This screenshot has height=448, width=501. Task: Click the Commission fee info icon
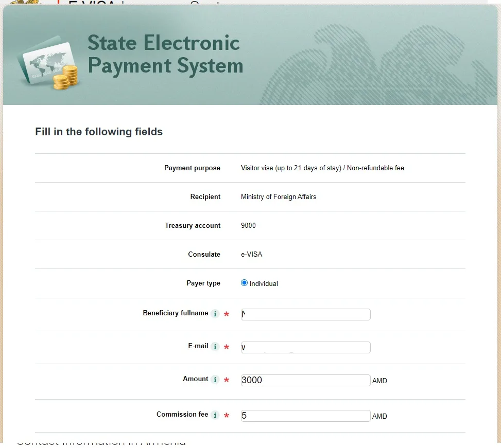pos(215,415)
